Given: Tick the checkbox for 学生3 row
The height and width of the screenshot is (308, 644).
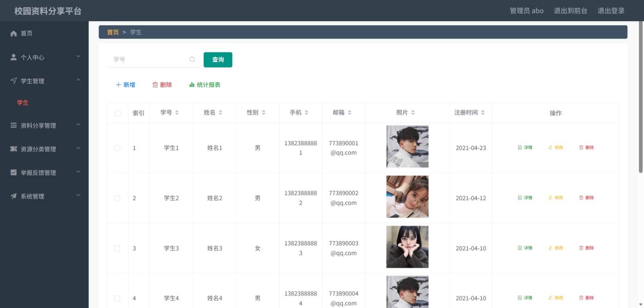Looking at the screenshot, I should pos(117,249).
